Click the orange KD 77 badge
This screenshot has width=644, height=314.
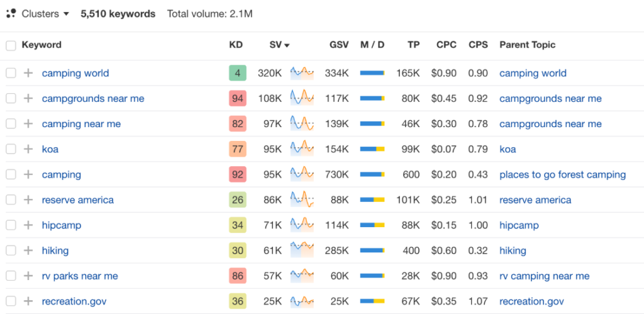point(237,149)
